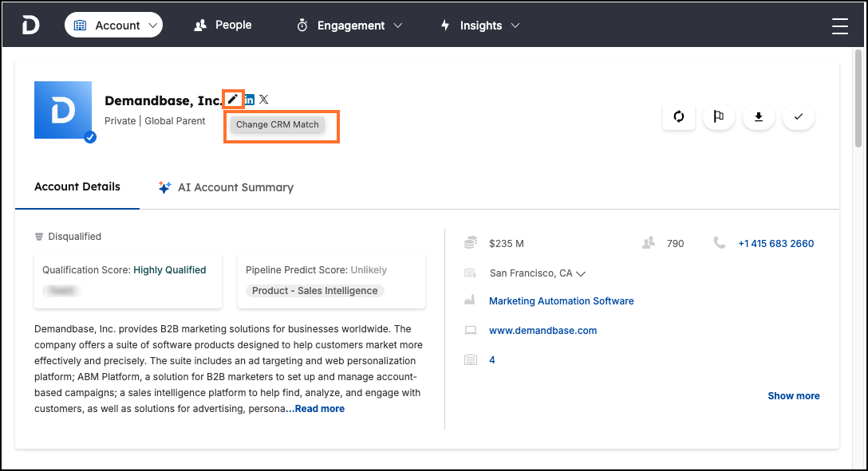Screen dimensions: 868x471
Task: Click the Private | Global Parent label
Action: pyautogui.click(x=155, y=121)
